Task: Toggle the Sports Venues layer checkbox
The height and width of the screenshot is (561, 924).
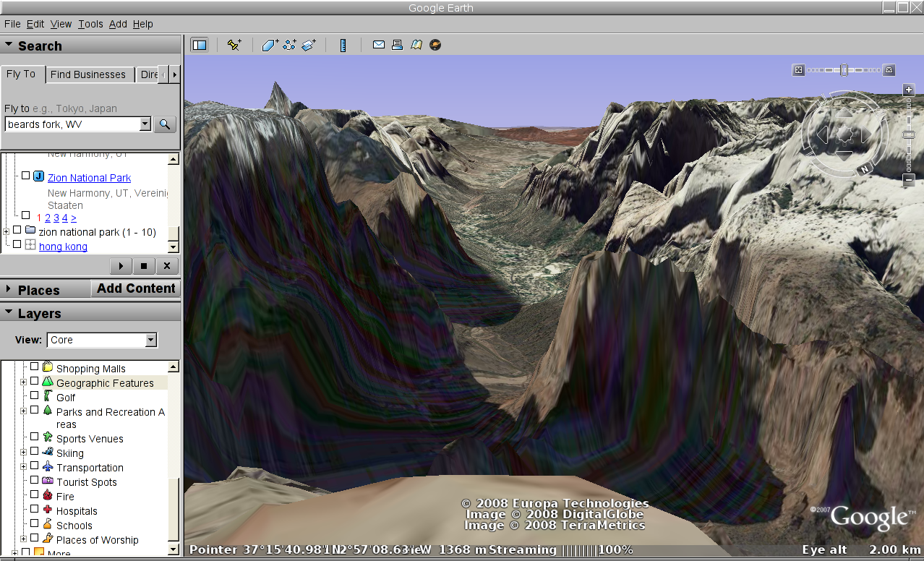Action: [x=34, y=437]
